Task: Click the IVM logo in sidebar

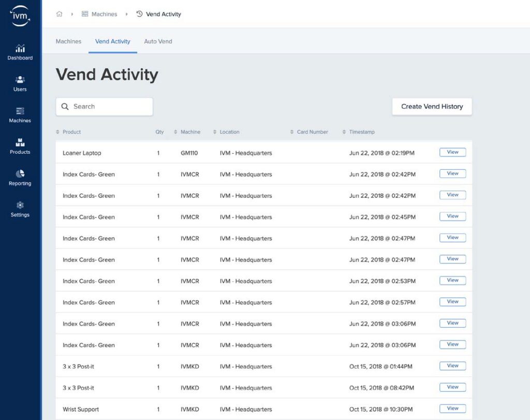Action: click(20, 15)
